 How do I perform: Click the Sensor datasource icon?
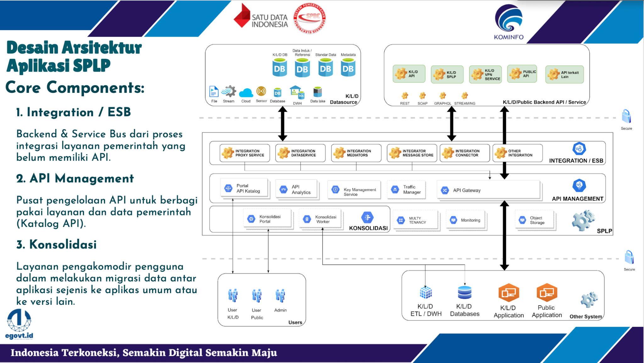261,92
